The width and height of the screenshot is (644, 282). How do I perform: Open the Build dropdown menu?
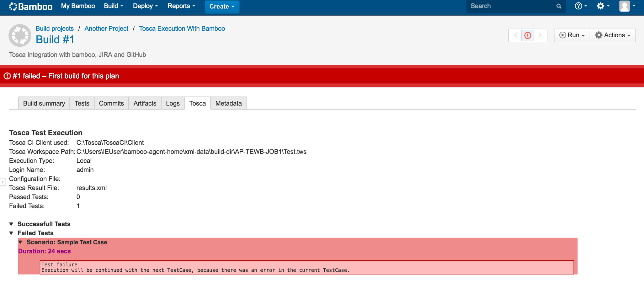click(114, 6)
